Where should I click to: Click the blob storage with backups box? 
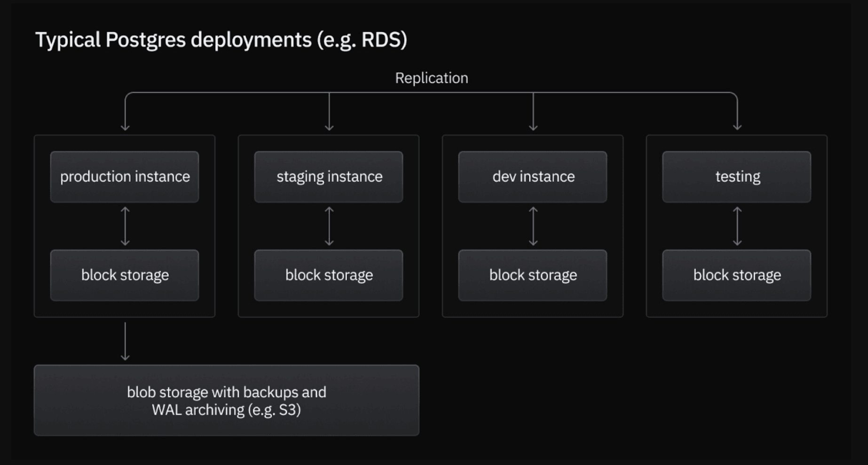coord(226,400)
